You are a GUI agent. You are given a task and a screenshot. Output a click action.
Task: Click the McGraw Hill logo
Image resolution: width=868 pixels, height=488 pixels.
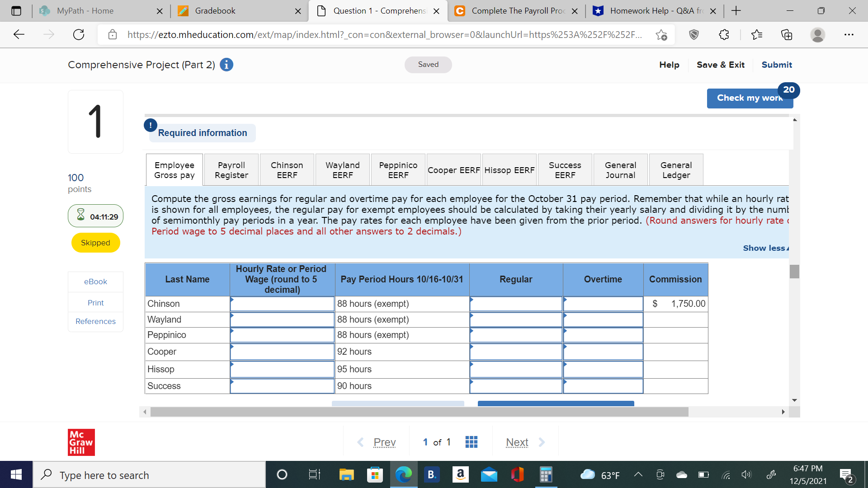81,442
